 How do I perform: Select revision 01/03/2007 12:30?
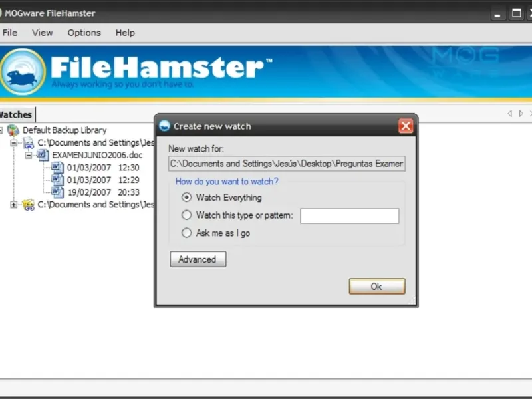click(x=103, y=168)
